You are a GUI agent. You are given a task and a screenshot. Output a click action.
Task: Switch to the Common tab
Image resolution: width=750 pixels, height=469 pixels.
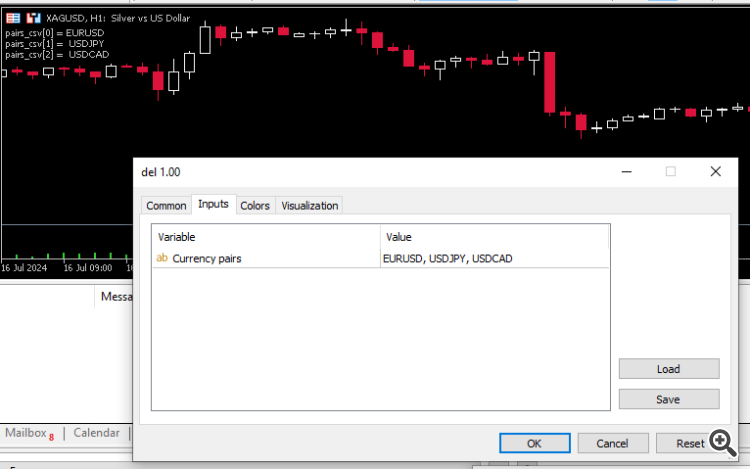coord(166,206)
